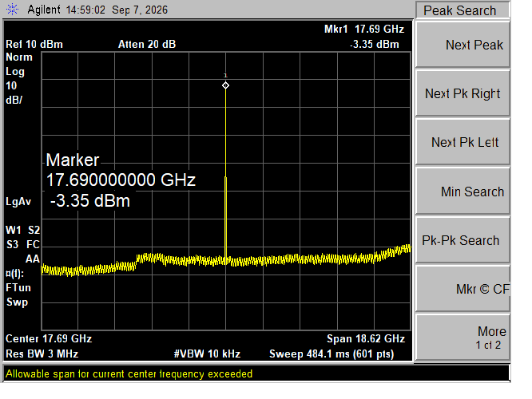Screen dimensions: 532x399
Task: Click the Res BW 3 MHz label
Action: pyautogui.click(x=42, y=354)
